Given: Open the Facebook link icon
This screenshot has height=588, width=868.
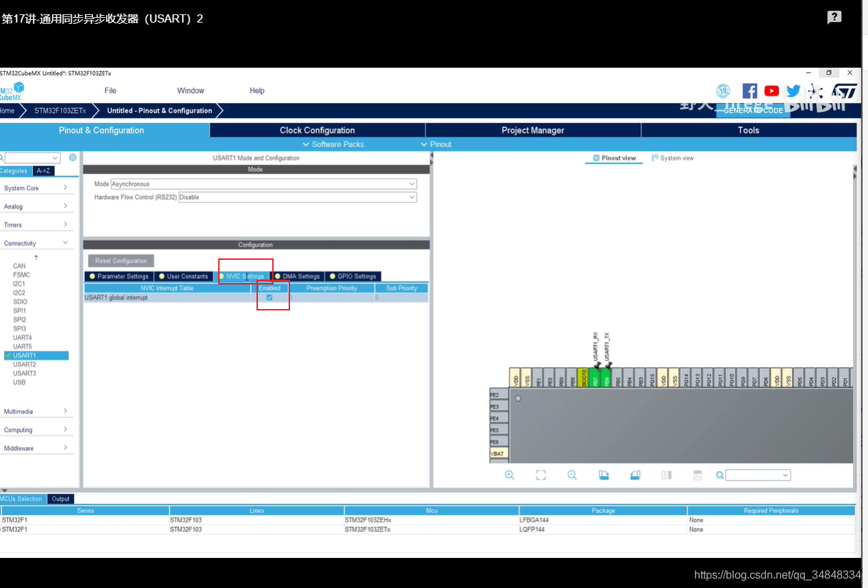Looking at the screenshot, I should pyautogui.click(x=750, y=91).
